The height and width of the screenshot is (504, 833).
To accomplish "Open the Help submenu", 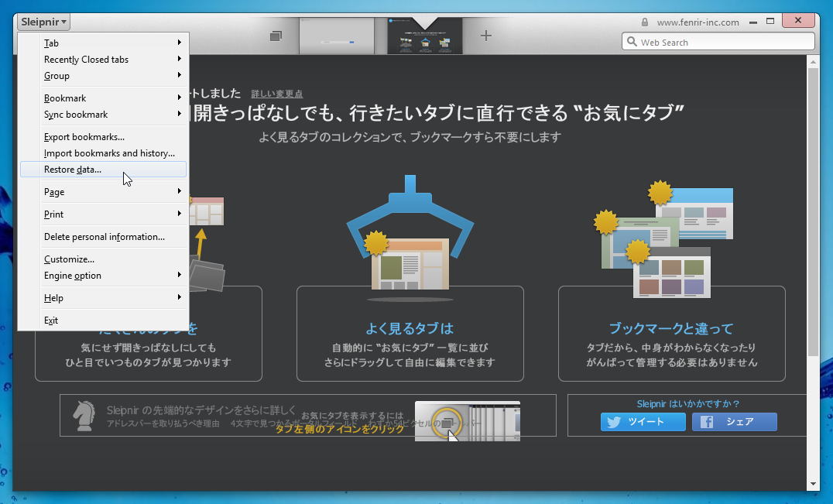I will coord(104,298).
